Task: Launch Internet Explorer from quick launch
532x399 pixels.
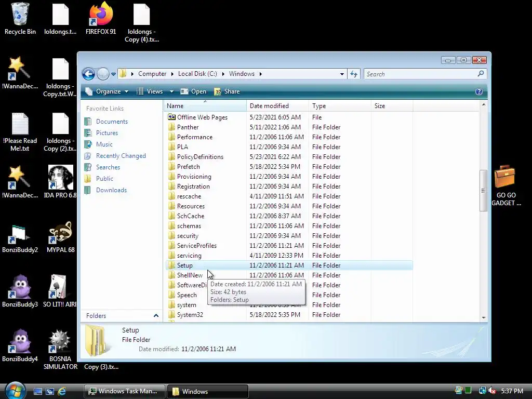Action: pos(62,392)
